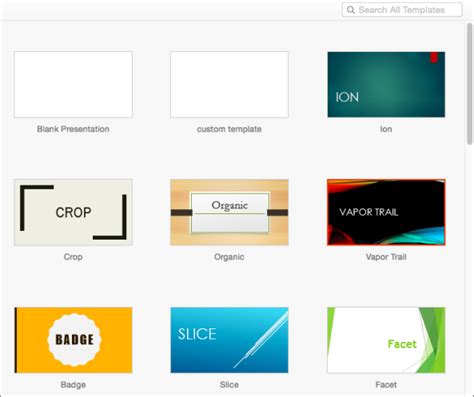This screenshot has height=397, width=474.
Task: Click the Search All Templates field
Action: click(x=402, y=10)
